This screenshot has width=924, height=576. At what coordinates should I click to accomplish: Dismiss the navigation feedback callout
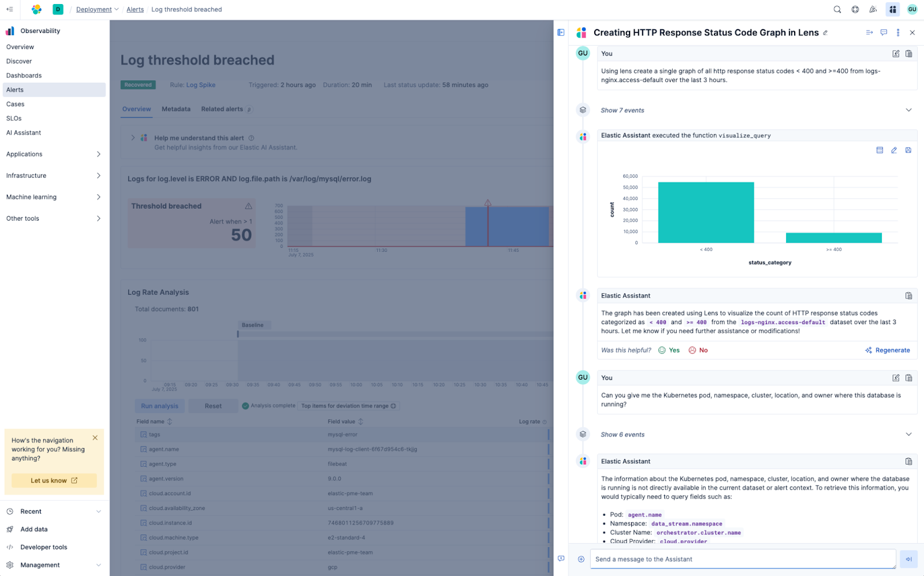click(95, 438)
